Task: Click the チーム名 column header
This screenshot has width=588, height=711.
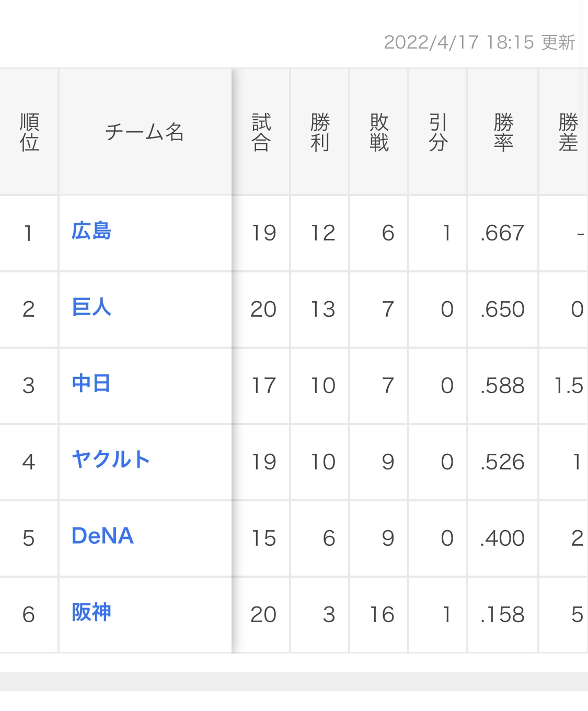Action: coord(145,132)
